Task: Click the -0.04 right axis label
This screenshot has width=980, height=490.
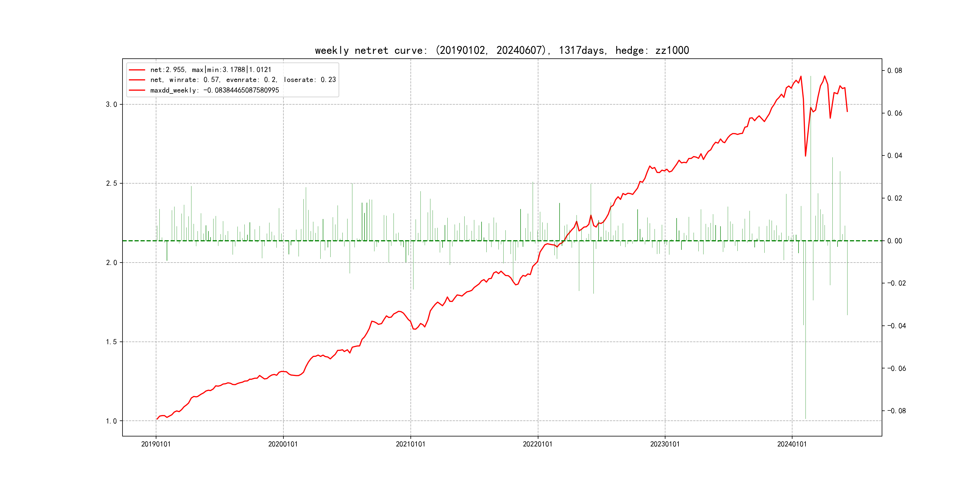Action: point(896,326)
